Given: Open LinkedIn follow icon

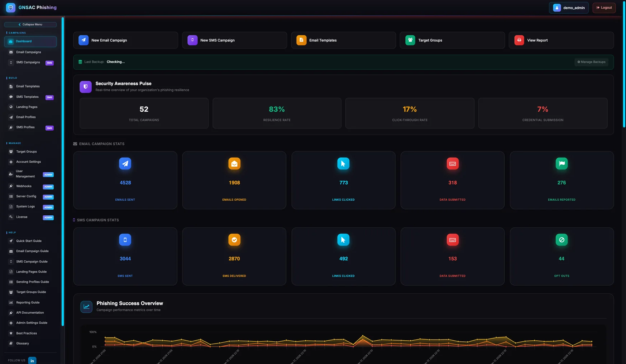Looking at the screenshot, I should pyautogui.click(x=32, y=360).
